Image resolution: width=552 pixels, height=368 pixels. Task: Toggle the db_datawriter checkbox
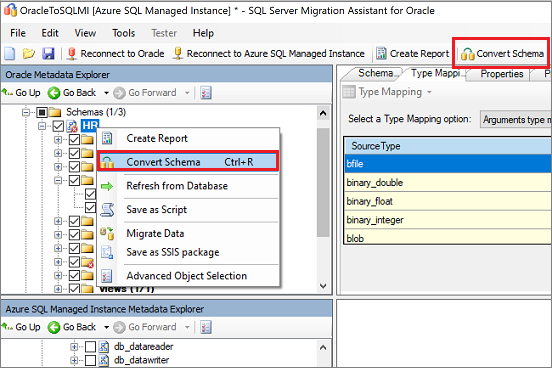(x=90, y=360)
